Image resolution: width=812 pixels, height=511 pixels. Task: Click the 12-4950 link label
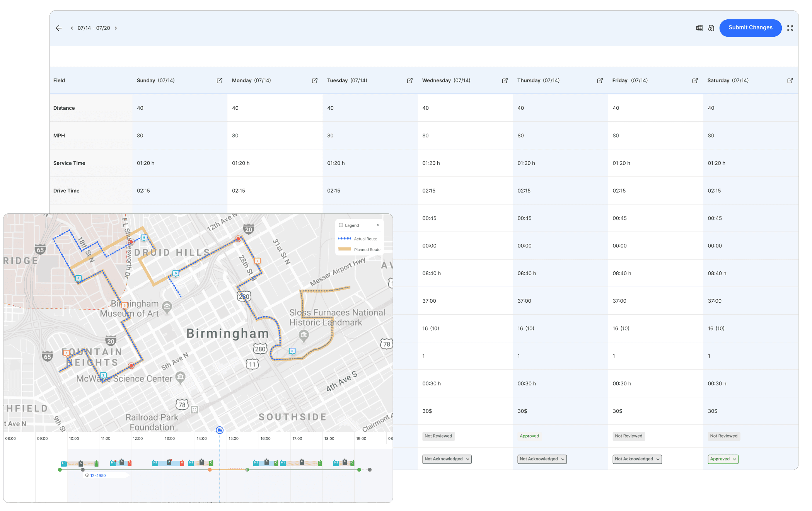[x=98, y=476]
